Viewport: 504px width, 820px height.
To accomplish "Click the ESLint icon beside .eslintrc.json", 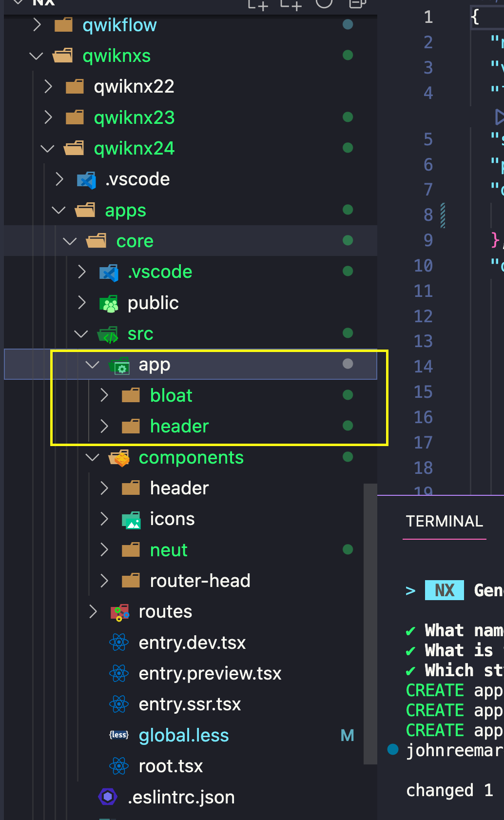I will point(108,797).
